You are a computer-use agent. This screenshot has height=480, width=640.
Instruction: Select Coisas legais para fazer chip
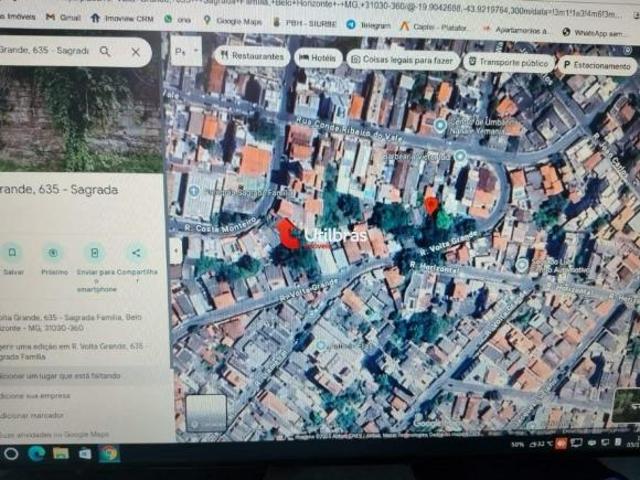click(403, 59)
